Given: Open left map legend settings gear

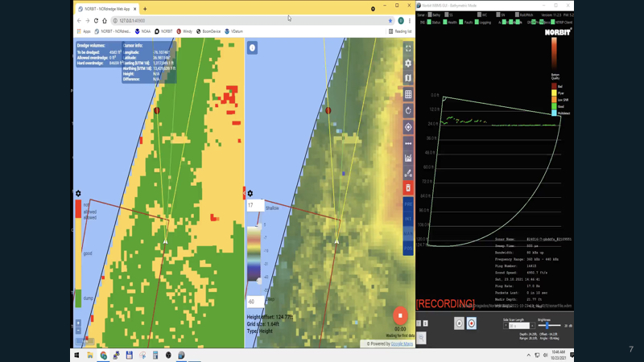Looking at the screenshot, I should point(78,193).
